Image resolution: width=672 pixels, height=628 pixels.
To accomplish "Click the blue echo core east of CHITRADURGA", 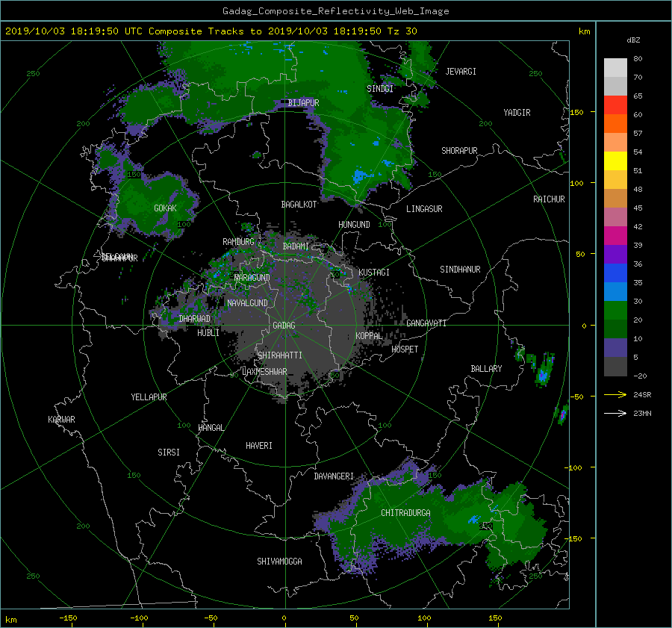I will pos(473,520).
